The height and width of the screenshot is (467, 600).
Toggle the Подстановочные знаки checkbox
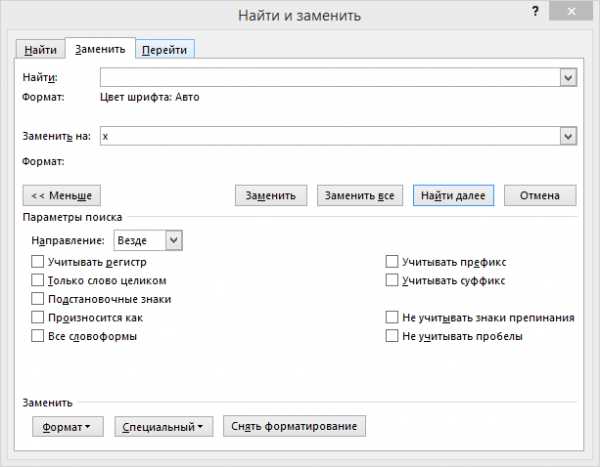[38, 299]
